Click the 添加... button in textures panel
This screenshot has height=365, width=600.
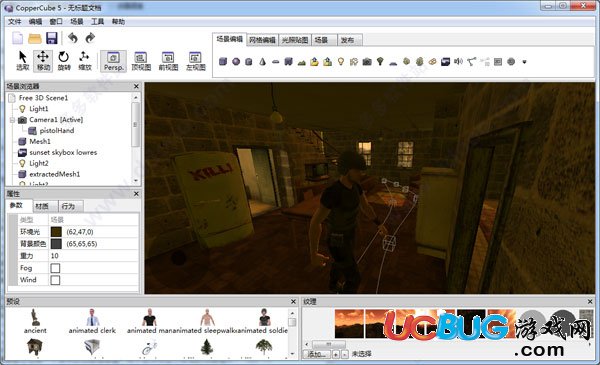tap(316, 354)
